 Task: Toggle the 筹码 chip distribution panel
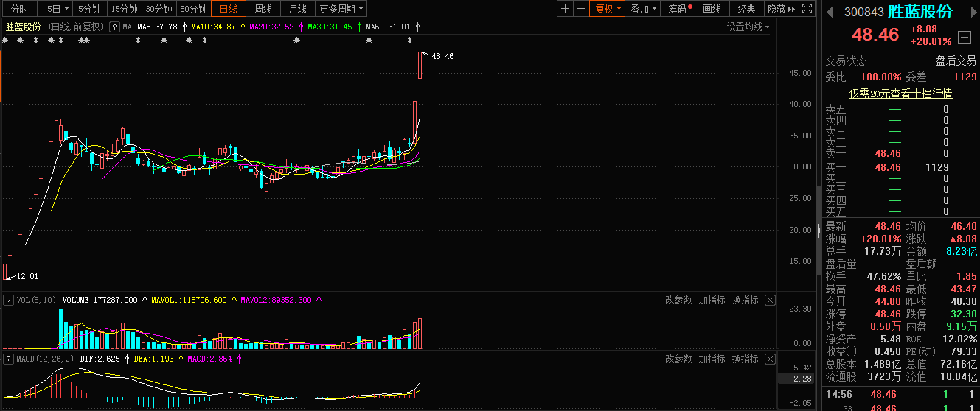[679, 9]
